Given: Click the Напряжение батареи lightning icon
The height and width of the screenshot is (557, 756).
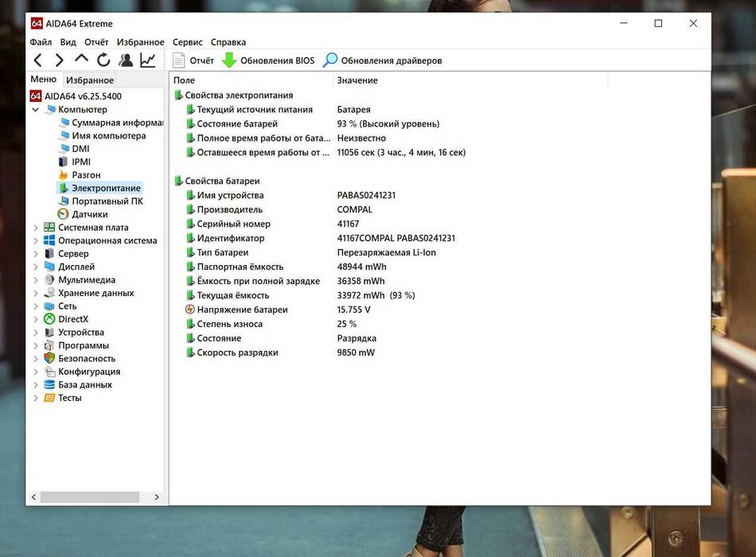Looking at the screenshot, I should (190, 310).
